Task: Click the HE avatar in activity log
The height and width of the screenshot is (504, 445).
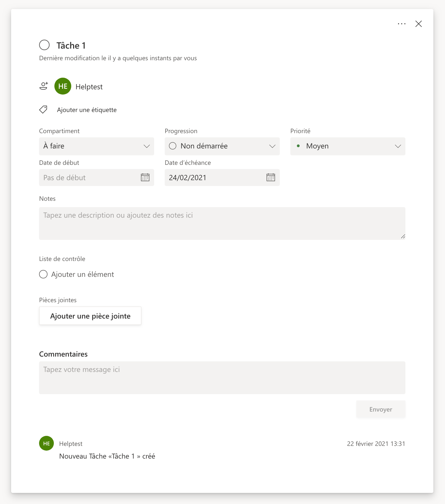Action: pyautogui.click(x=46, y=443)
